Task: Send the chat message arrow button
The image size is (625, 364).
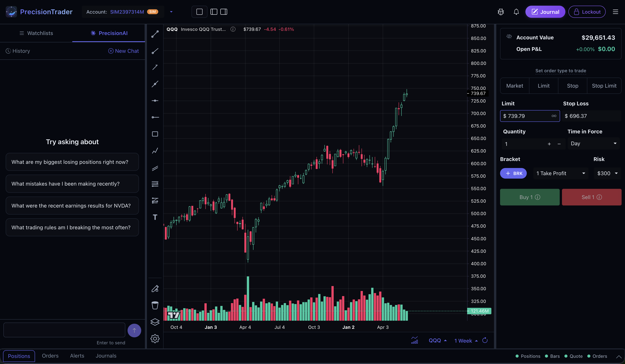Action: click(134, 330)
